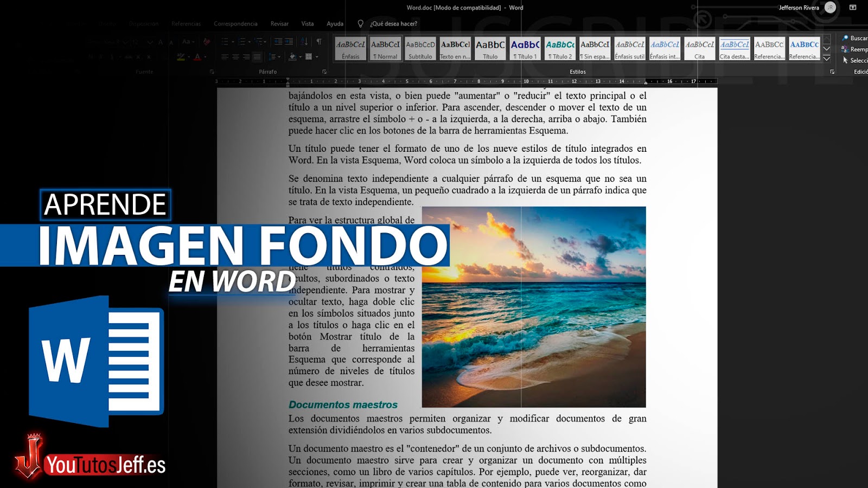Toggle the paragraph marks pilcrow button

tap(319, 42)
